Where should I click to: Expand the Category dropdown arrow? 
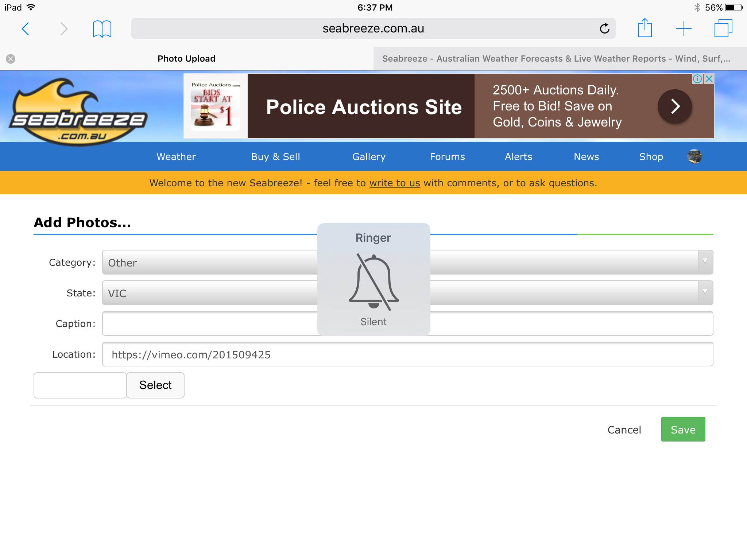pyautogui.click(x=705, y=262)
